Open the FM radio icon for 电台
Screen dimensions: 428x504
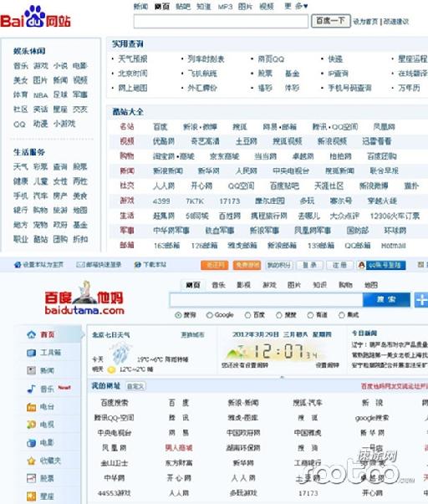point(31,407)
